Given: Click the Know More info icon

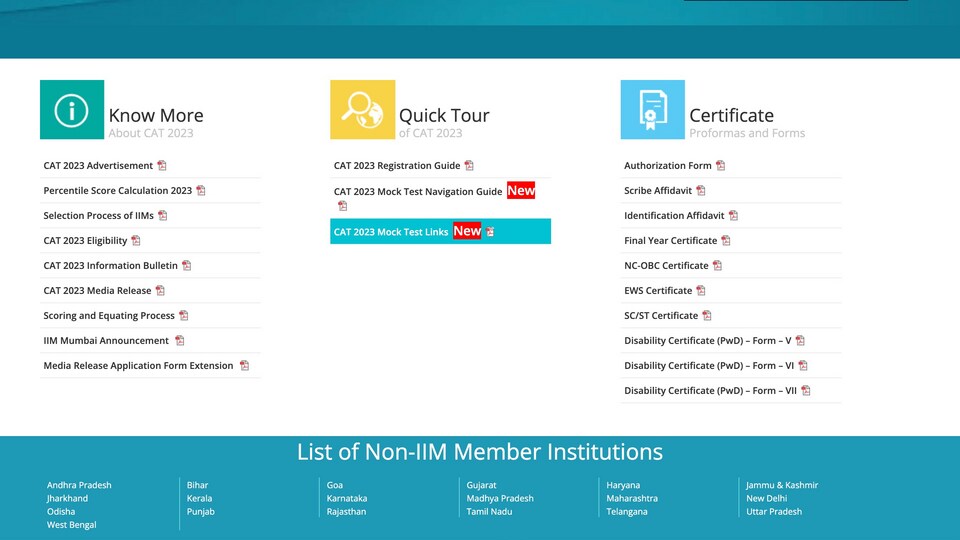Looking at the screenshot, I should point(72,110).
